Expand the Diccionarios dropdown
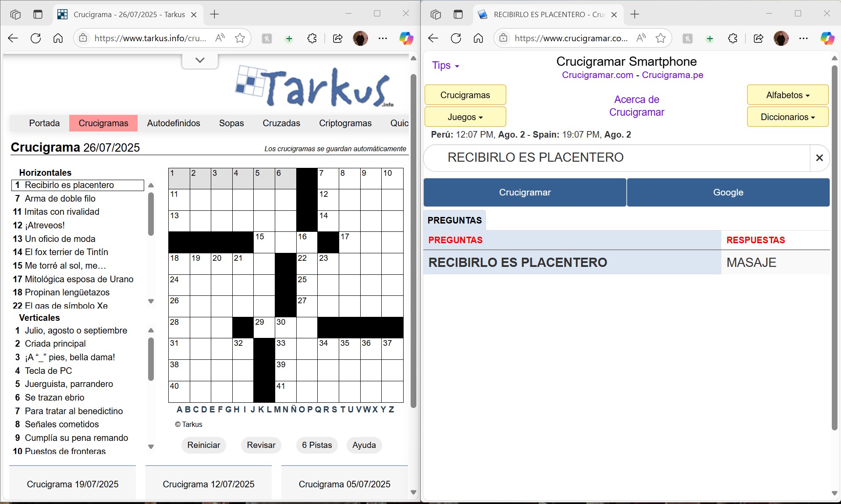Screen dimensions: 841x504 pyautogui.click(x=787, y=117)
